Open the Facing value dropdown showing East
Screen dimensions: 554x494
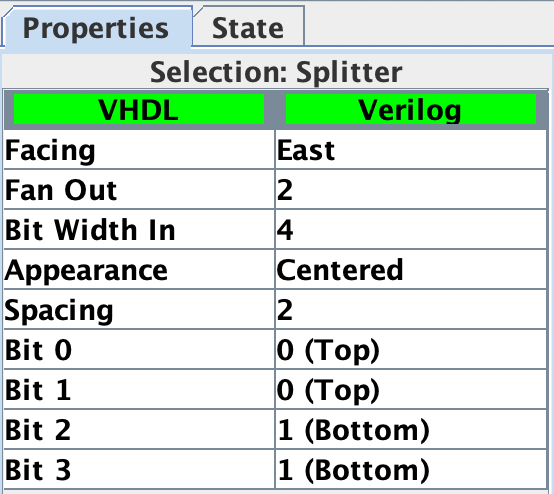point(411,150)
